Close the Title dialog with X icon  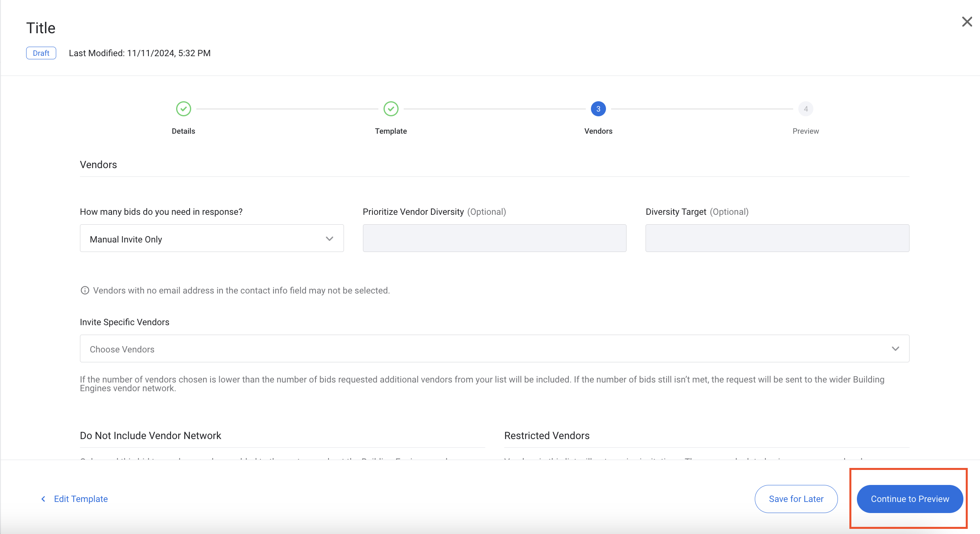967,22
